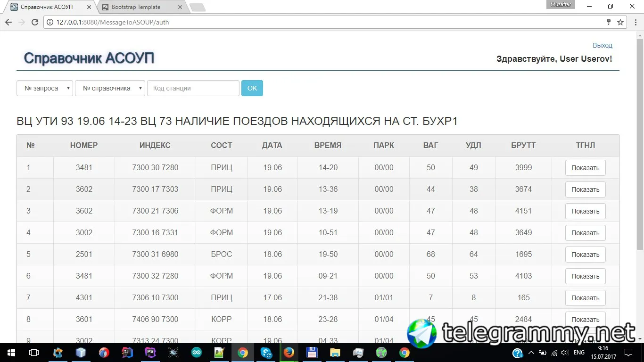Open Skype from the taskbar
Screen dimensions: 644x362
tap(266, 353)
